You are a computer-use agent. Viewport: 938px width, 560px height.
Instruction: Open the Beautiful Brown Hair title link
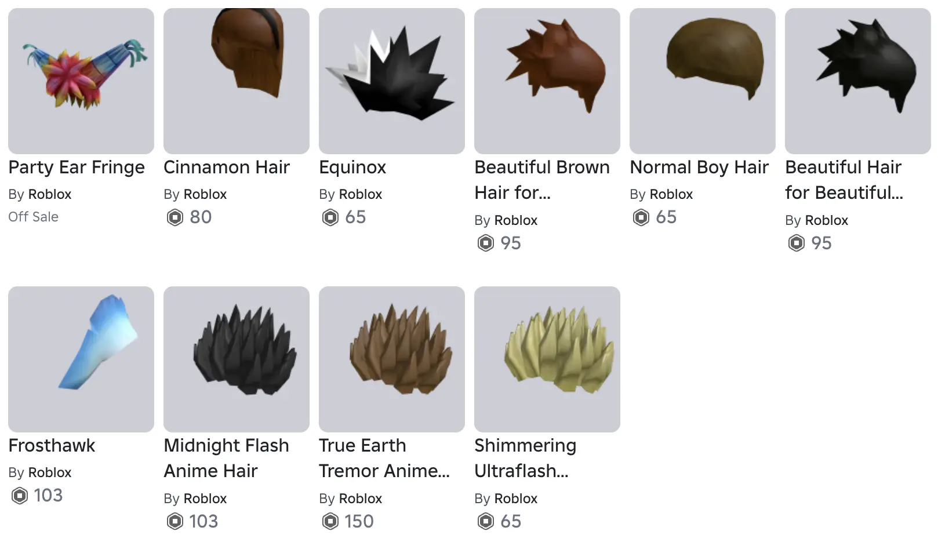tap(542, 180)
